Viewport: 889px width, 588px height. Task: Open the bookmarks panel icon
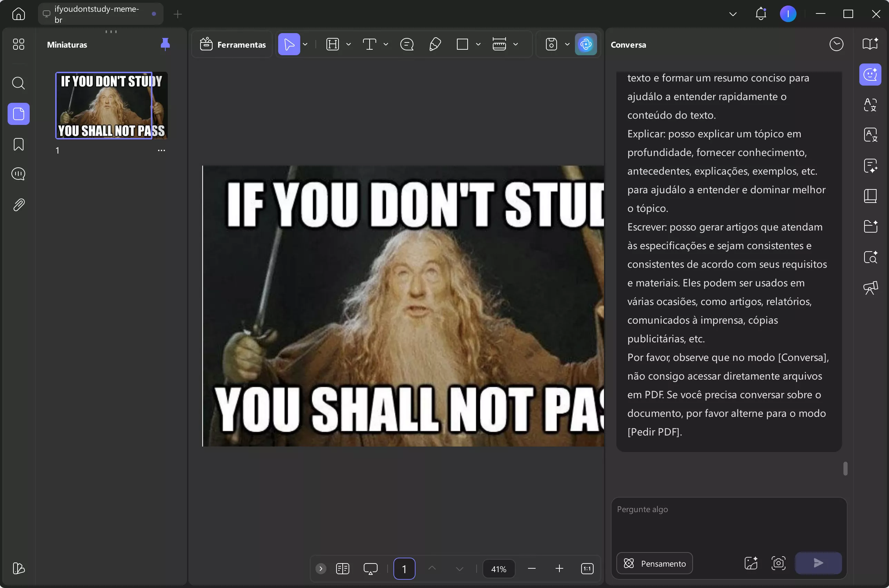click(x=18, y=144)
